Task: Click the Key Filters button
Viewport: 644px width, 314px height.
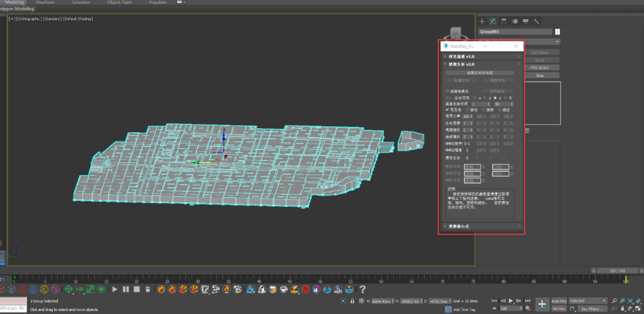Action: [x=592, y=309]
